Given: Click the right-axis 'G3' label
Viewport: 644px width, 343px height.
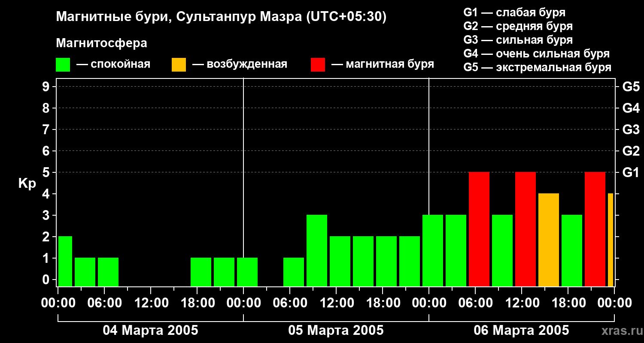Looking at the screenshot, I should 631,129.
